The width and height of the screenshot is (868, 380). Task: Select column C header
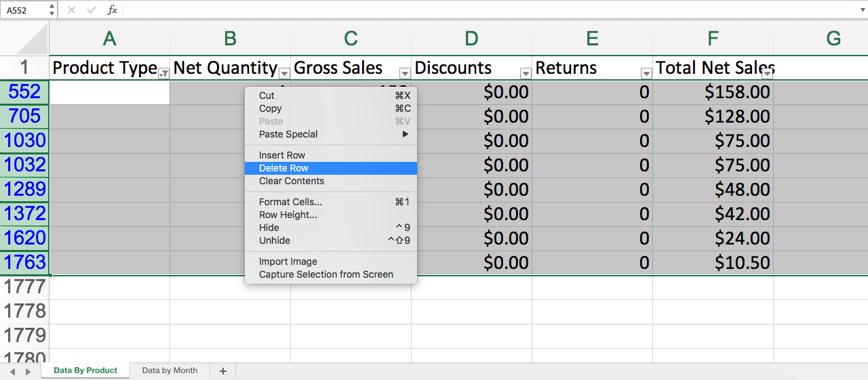tap(351, 39)
